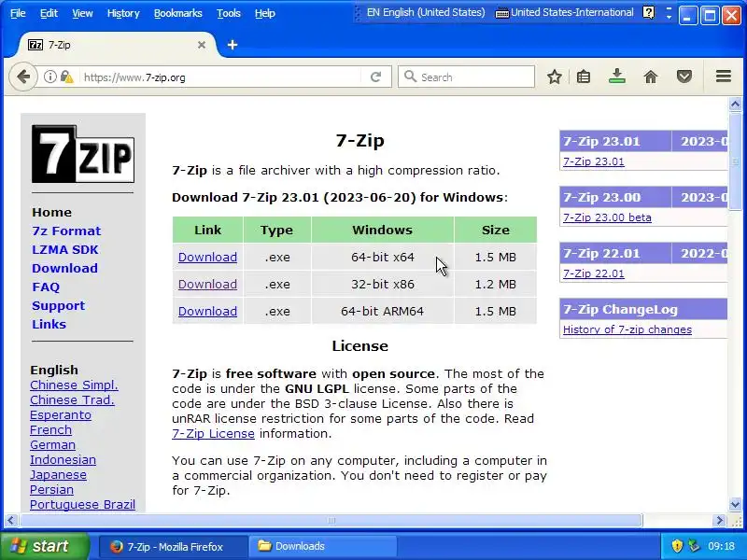747x560 pixels.
Task: Click the language bar help icon
Action: tap(648, 12)
